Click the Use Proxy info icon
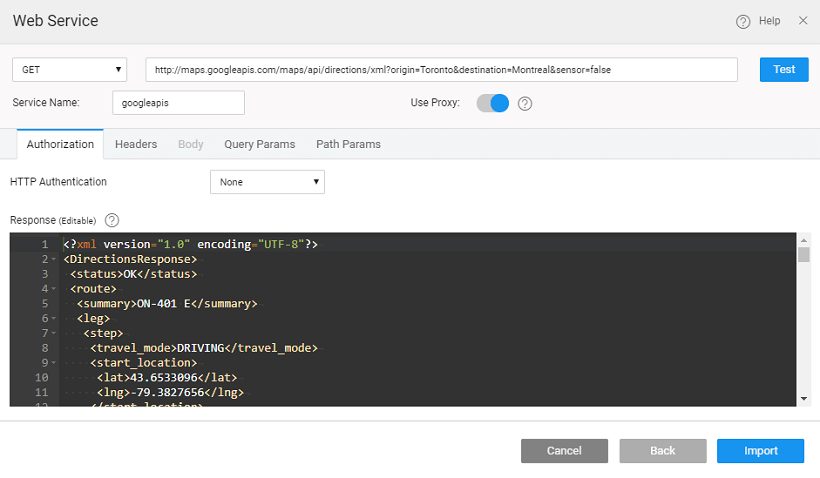This screenshot has height=478, width=820. [x=525, y=103]
